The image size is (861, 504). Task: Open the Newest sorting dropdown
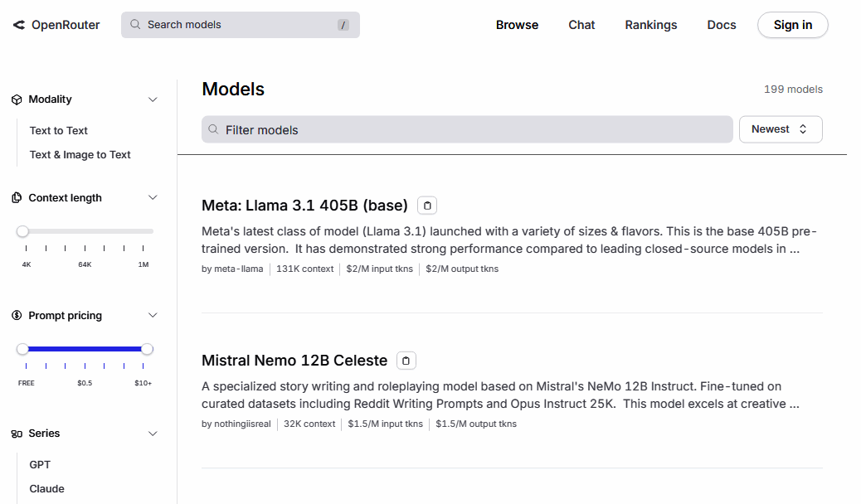click(x=781, y=129)
